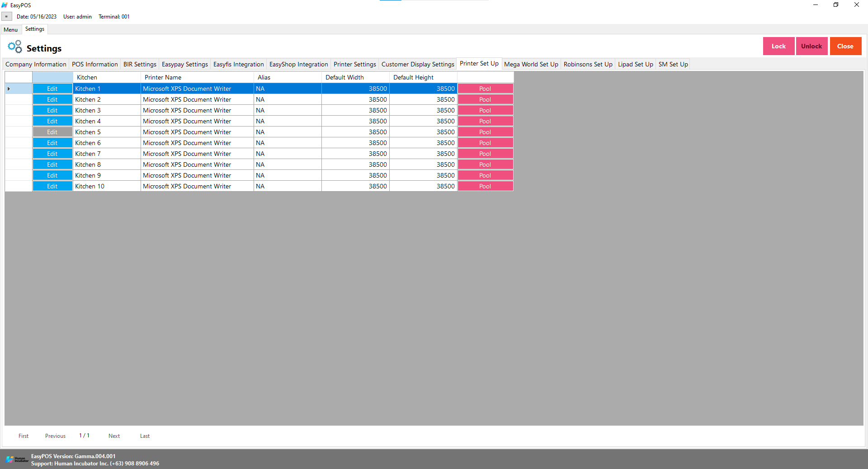Click Pool for Kitchen 7
This screenshot has width=868, height=469.
click(485, 154)
